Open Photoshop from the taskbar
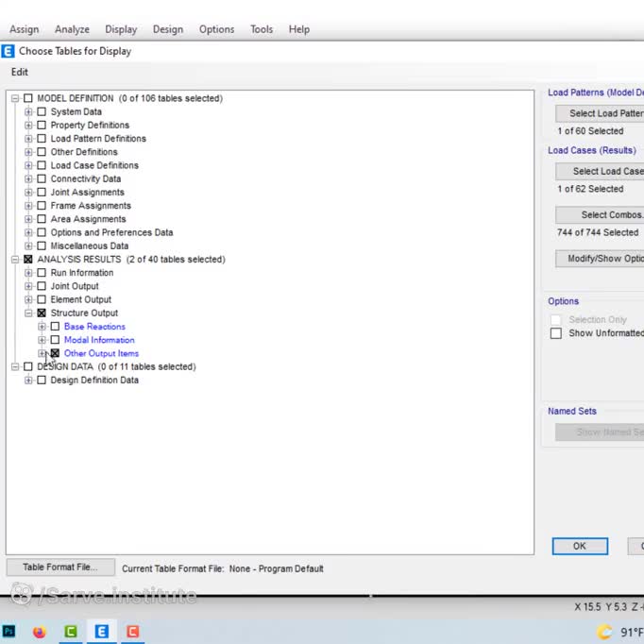644x644 pixels. 8,632
